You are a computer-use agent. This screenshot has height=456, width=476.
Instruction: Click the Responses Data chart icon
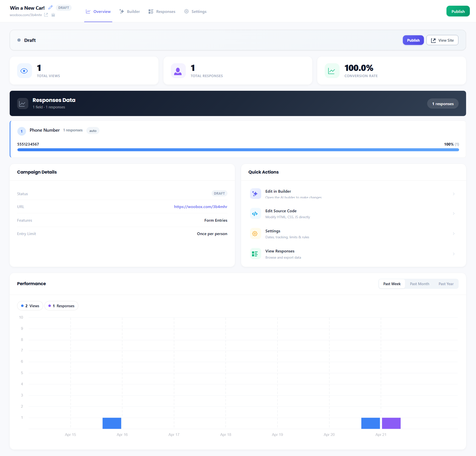pos(22,104)
